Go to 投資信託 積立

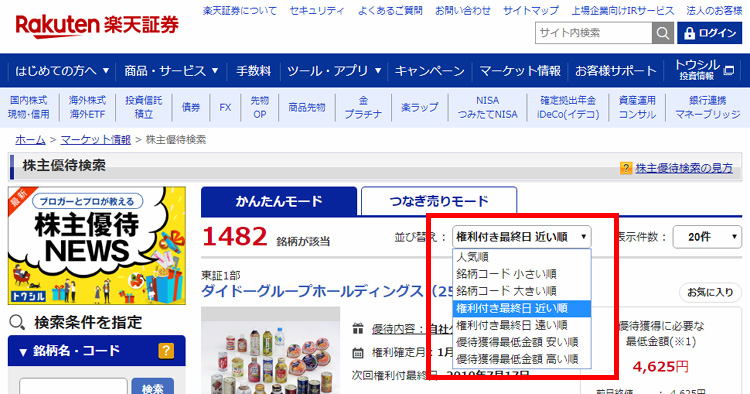click(x=143, y=107)
